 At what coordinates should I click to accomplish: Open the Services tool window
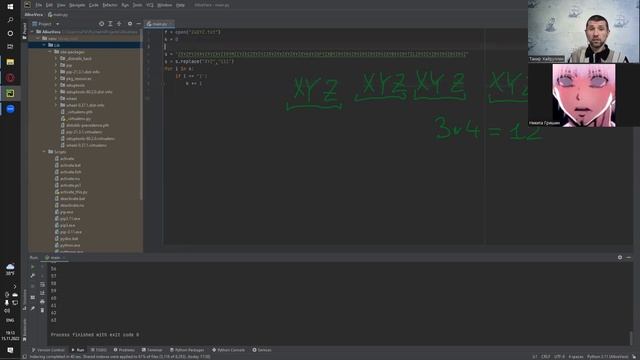[x=262, y=350]
